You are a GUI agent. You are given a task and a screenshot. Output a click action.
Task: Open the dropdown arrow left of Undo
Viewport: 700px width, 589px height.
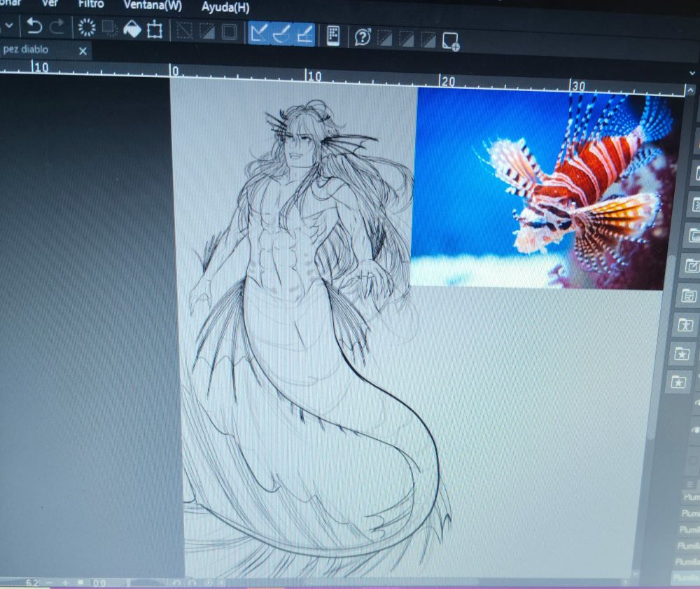9,25
